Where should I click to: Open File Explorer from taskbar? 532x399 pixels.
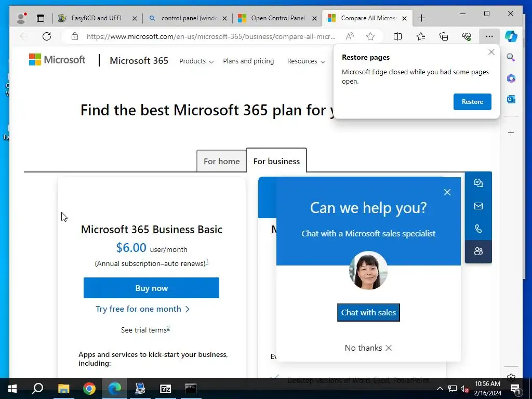point(63,389)
